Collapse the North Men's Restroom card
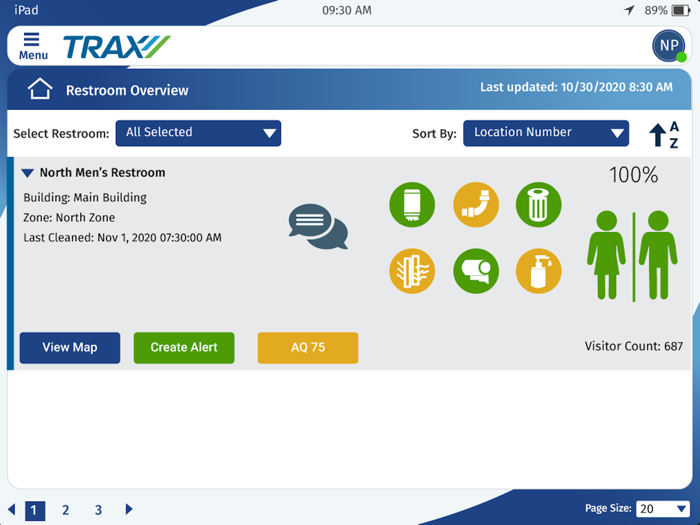Screen dimensions: 700x525 (28, 173)
